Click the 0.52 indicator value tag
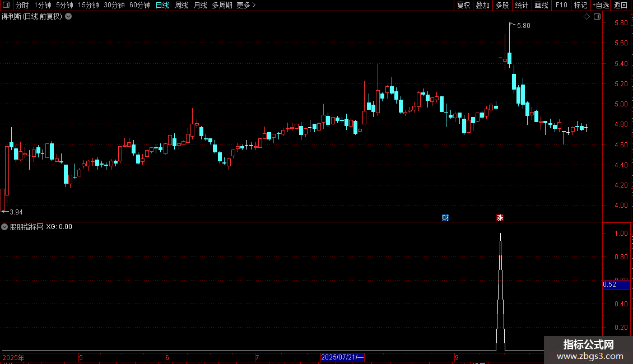633x364 pixels. click(616, 284)
